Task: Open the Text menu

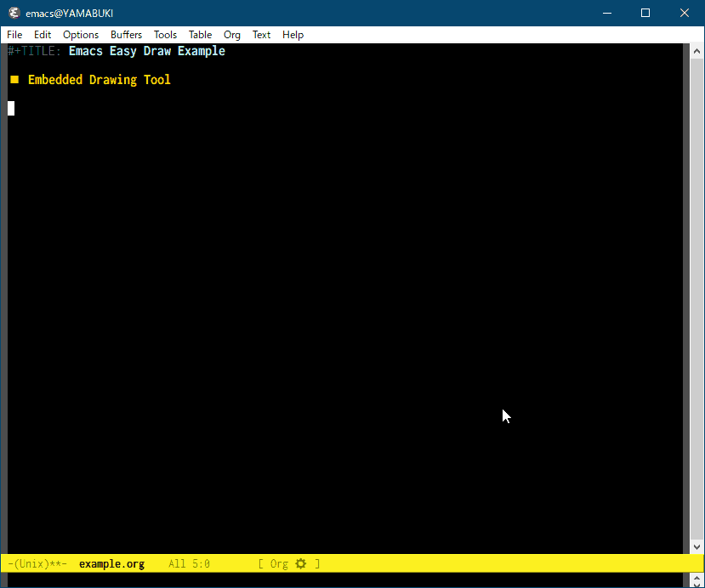Action: click(x=261, y=35)
